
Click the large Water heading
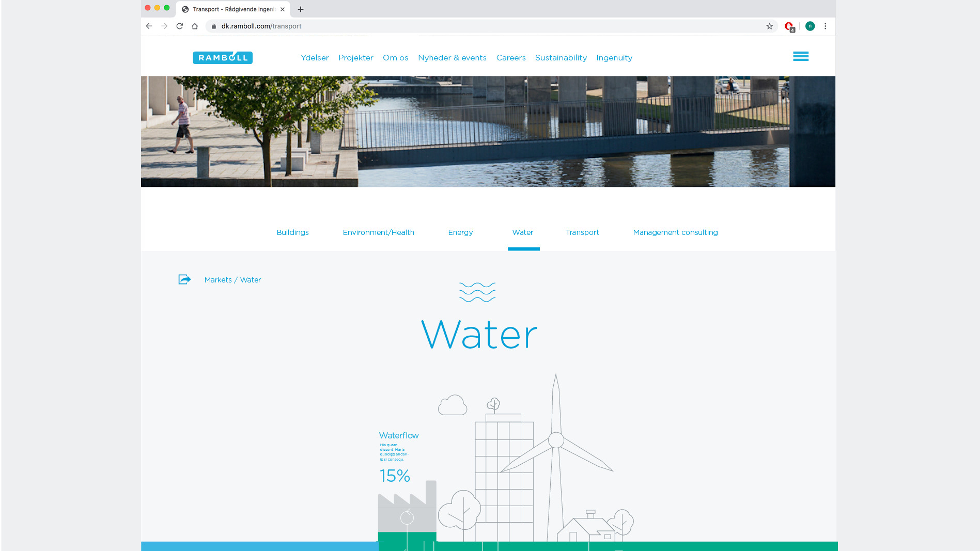[479, 335]
